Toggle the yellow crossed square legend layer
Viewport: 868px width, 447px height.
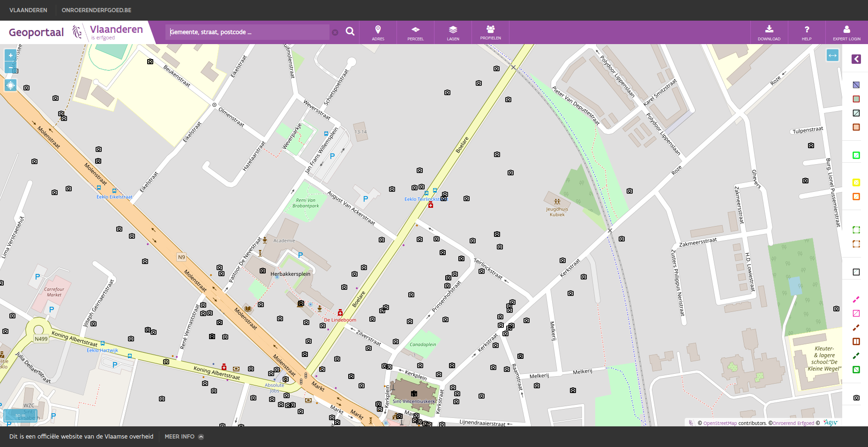click(x=856, y=182)
